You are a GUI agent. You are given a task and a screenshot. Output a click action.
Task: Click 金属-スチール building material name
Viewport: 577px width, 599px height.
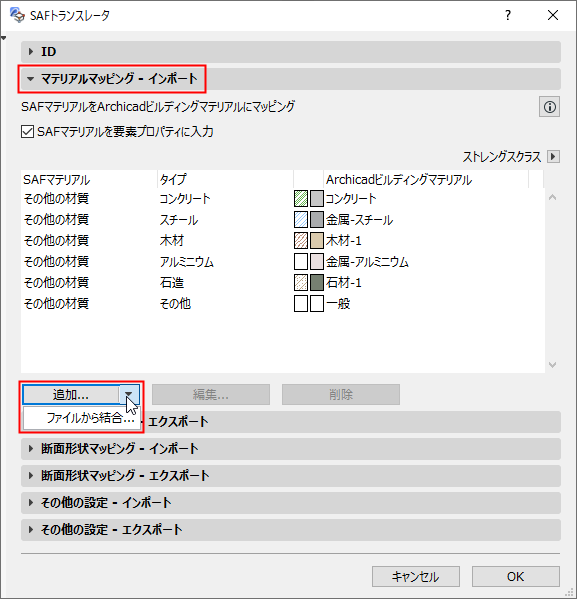[x=359, y=220]
